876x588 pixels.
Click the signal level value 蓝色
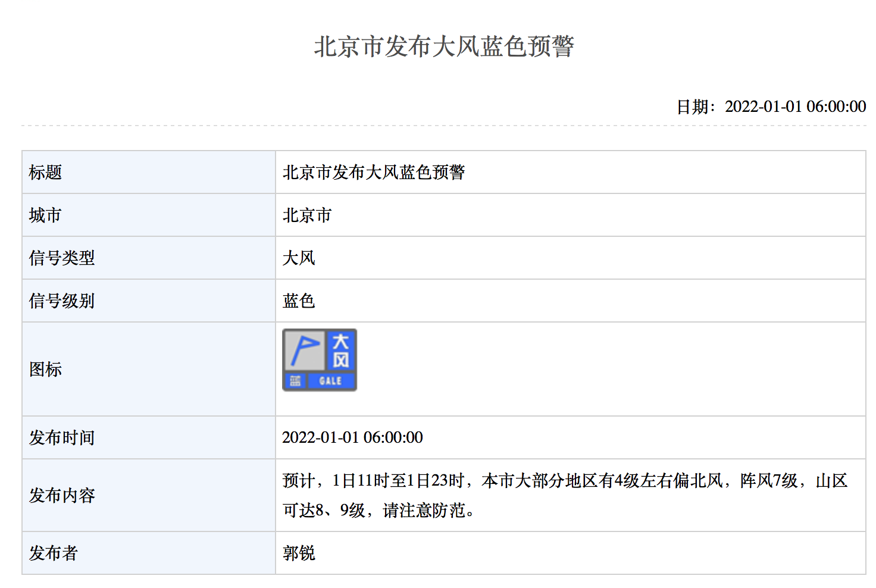click(x=299, y=301)
